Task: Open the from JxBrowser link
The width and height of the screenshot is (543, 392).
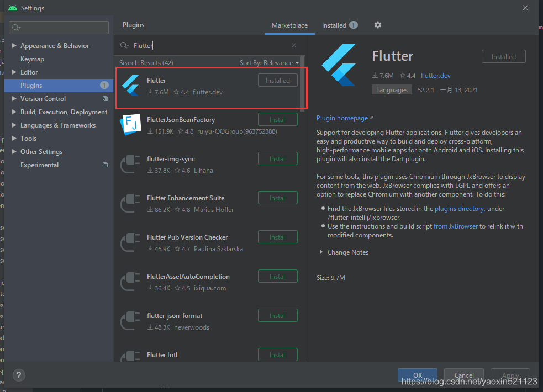Action: (x=455, y=226)
